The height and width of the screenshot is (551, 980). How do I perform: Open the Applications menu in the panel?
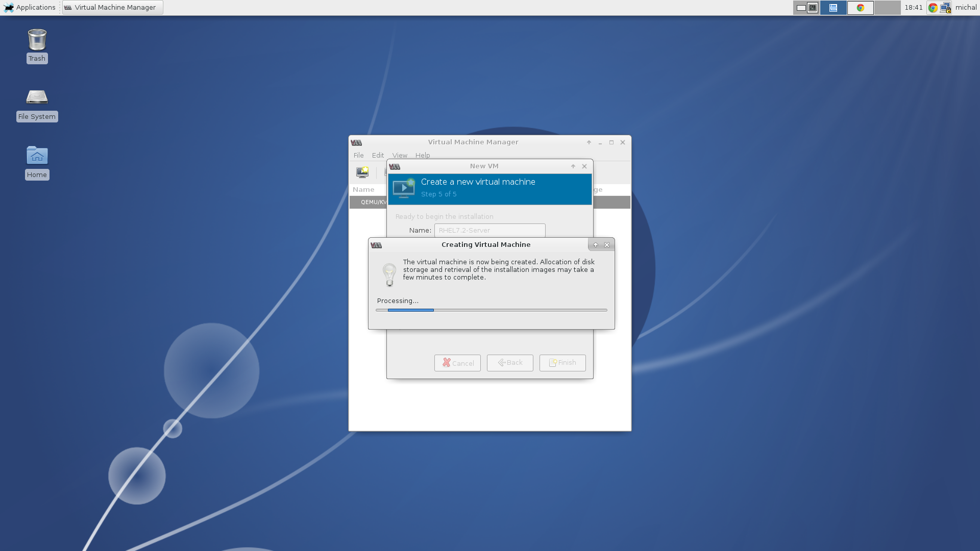tap(30, 7)
